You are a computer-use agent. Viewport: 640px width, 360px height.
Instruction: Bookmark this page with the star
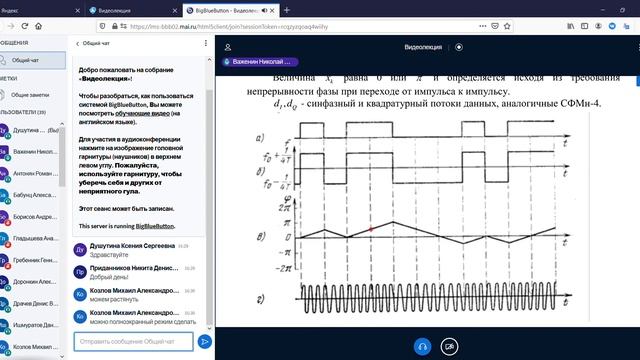(507, 26)
